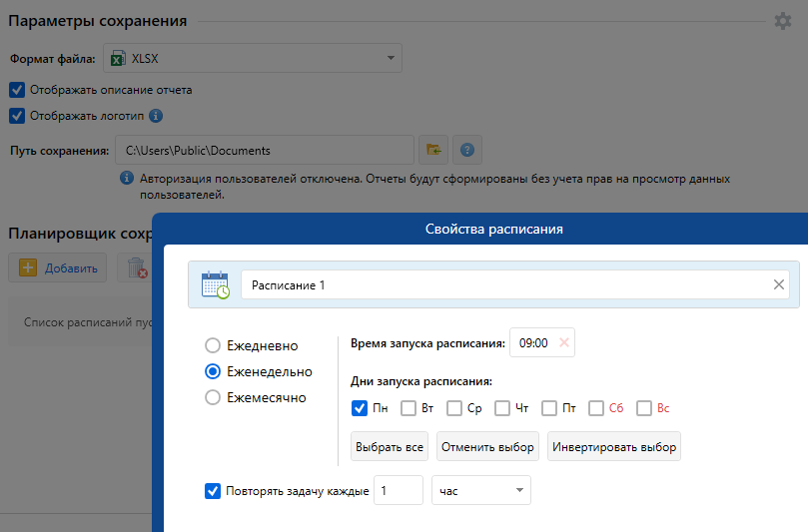Check the Вс day checkbox
Image resolution: width=808 pixels, height=532 pixels.
(643, 408)
